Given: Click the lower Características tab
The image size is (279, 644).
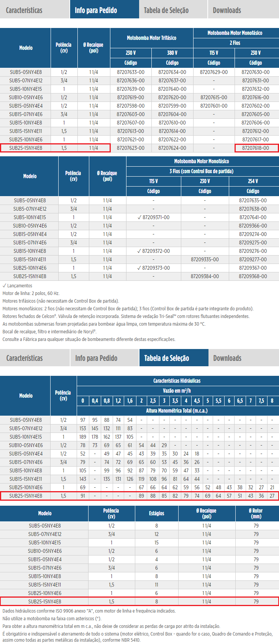Looking at the screenshot, I should [25, 358].
